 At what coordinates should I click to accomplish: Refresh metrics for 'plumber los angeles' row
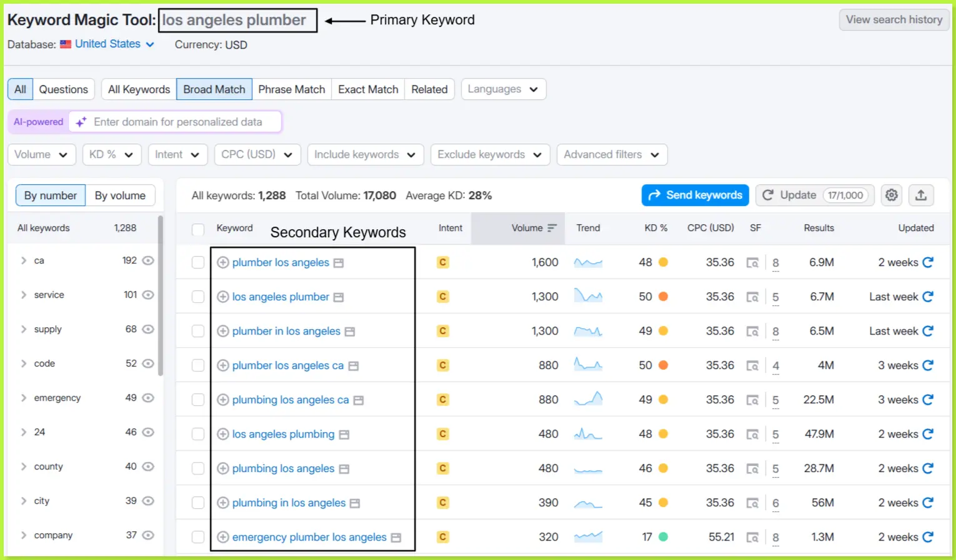coord(928,262)
